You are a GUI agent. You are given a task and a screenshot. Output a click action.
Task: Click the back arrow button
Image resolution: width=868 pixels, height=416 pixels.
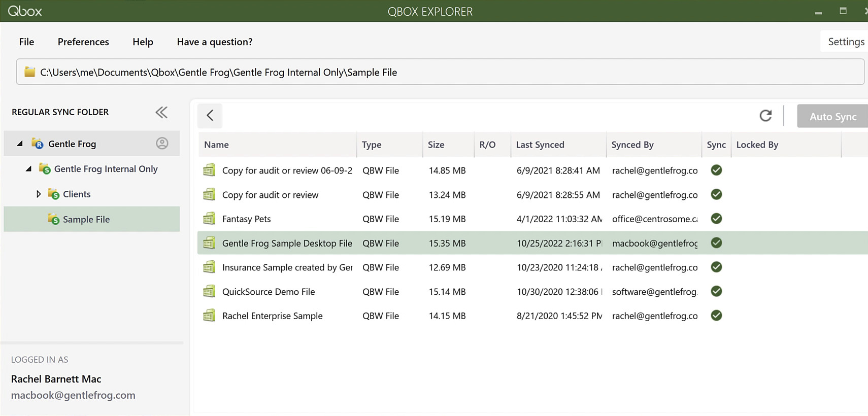coord(210,116)
